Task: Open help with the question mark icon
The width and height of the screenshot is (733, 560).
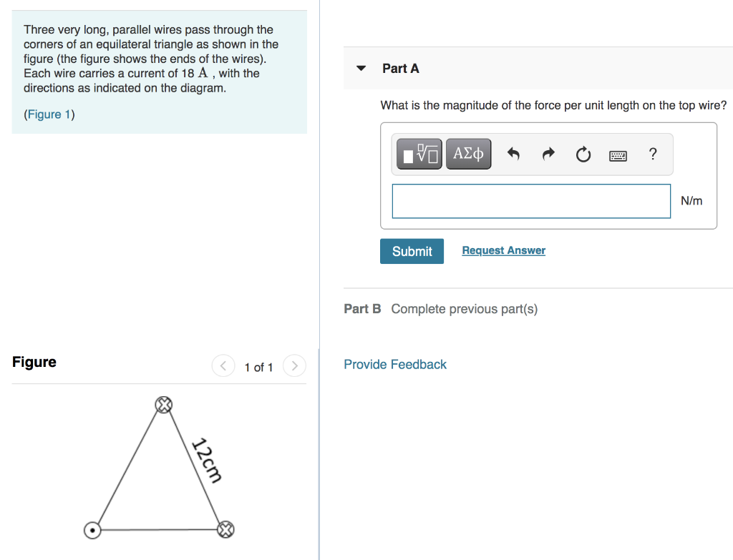Action: click(x=653, y=154)
